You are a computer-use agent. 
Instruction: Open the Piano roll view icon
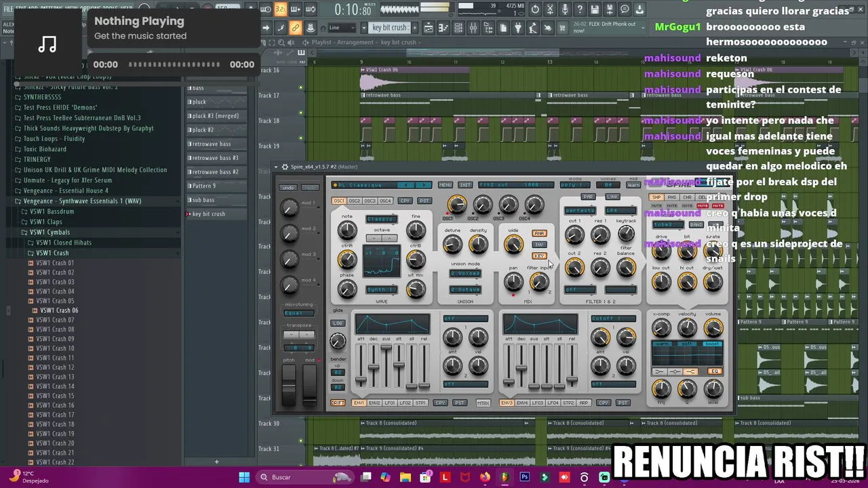[x=443, y=28]
